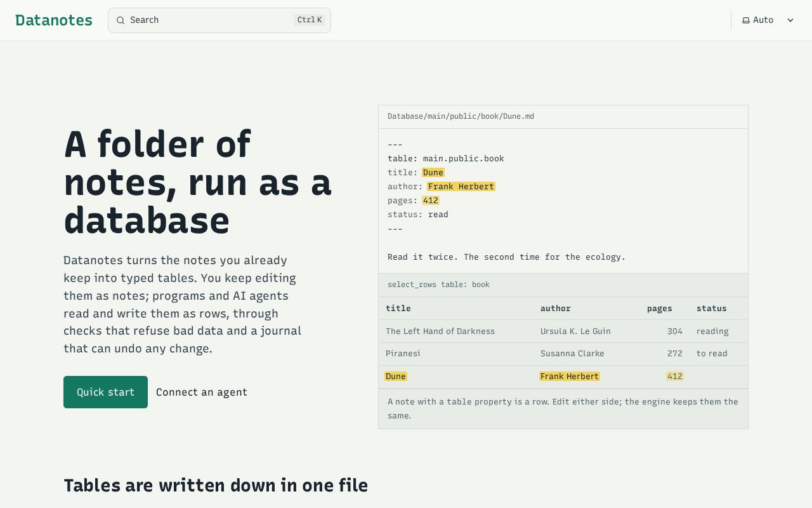Viewport: 812px width, 508px height.
Task: Click the highlighted 412 pages value in frontmatter
Action: click(x=431, y=201)
